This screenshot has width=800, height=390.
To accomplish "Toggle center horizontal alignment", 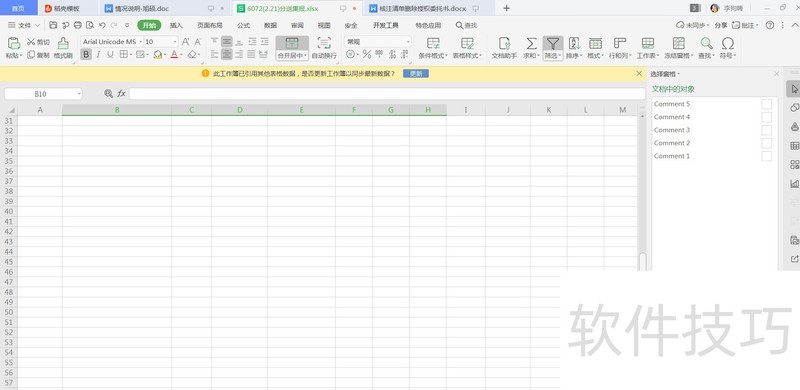I will (227, 54).
